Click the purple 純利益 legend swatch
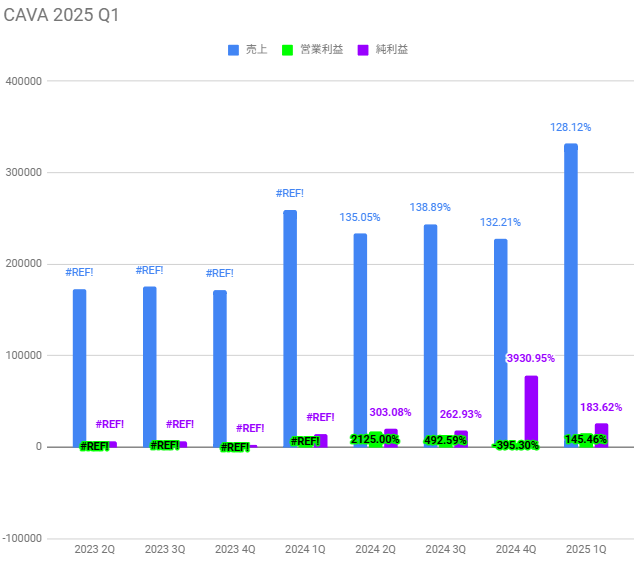The height and width of the screenshot is (566, 641). [363, 50]
